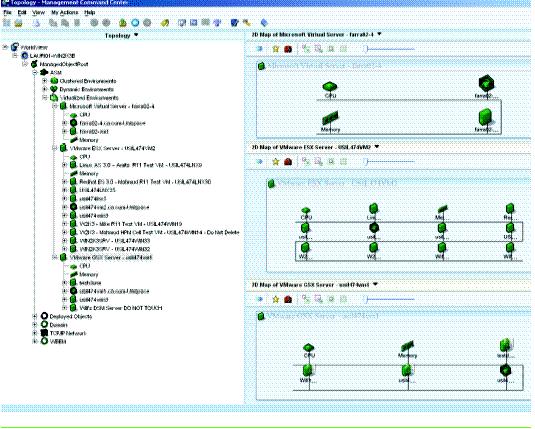Expand Deployed Objects tree node

34,316
